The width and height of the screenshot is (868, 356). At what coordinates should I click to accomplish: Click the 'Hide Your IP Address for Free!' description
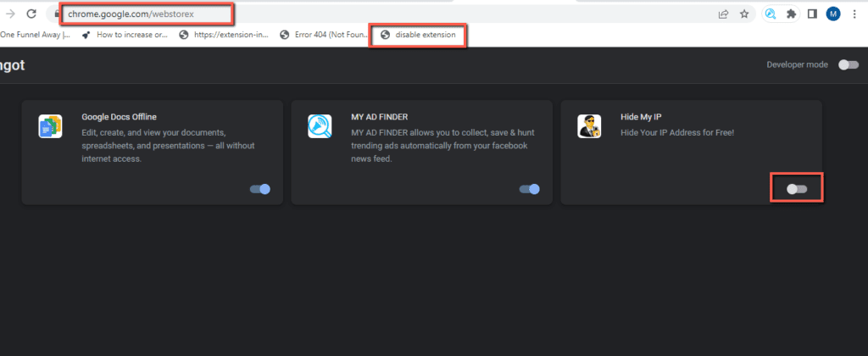[677, 133]
